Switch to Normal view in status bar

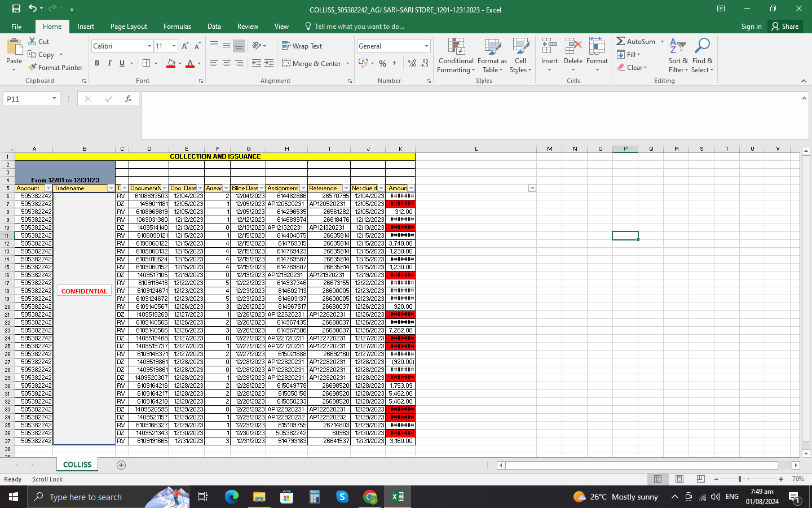point(657,479)
